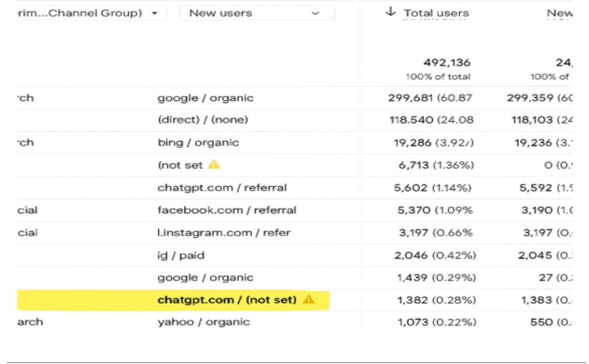
Task: Click the partially visible New users column header
Action: 560,13
